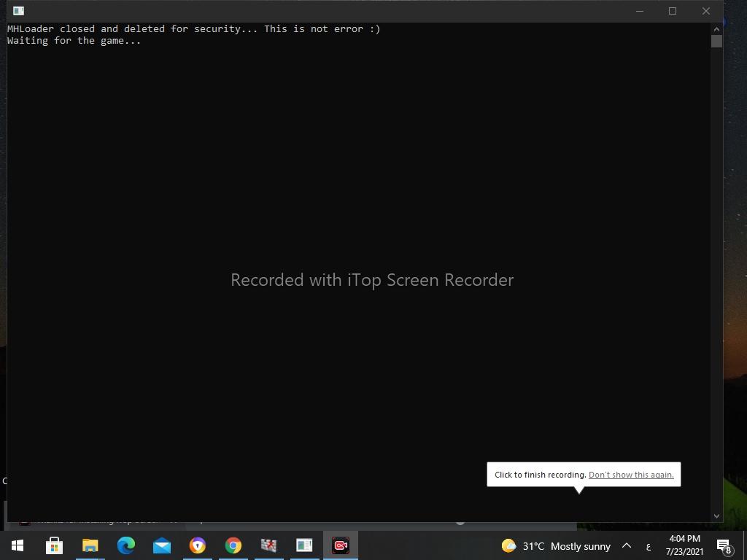Click the 'Waiting for the game...' console line
This screenshot has height=560, width=747.
click(74, 41)
